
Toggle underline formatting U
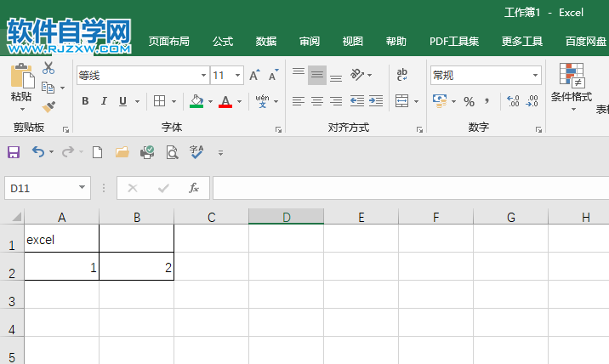point(122,101)
